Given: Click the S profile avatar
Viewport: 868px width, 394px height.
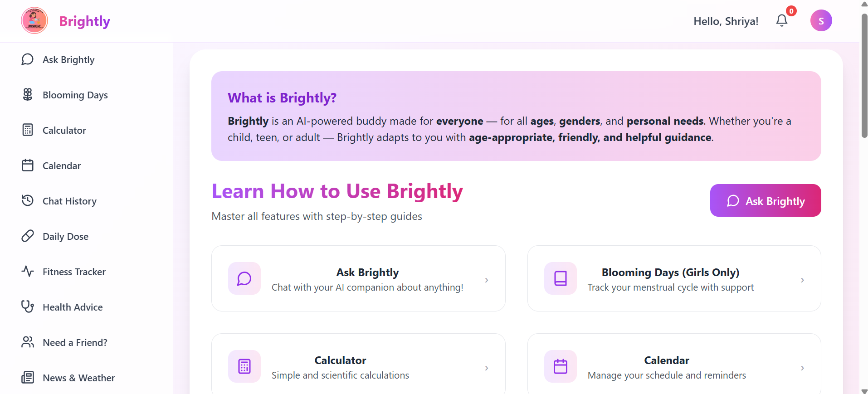Looking at the screenshot, I should coord(821,20).
